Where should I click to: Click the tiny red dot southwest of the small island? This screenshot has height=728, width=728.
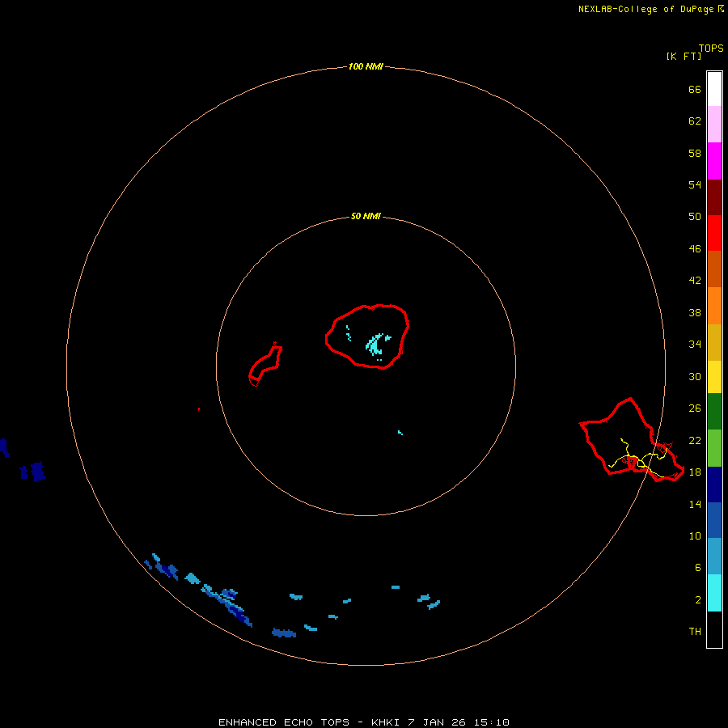pos(199,409)
